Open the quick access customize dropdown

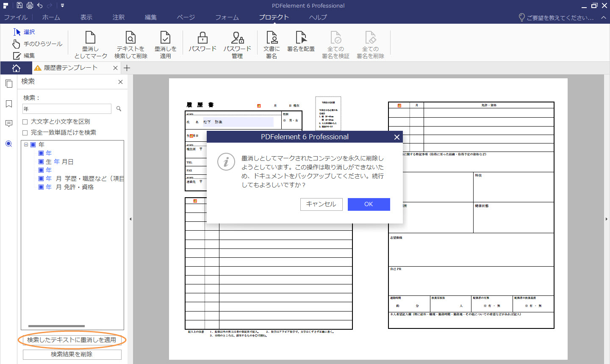[62, 6]
